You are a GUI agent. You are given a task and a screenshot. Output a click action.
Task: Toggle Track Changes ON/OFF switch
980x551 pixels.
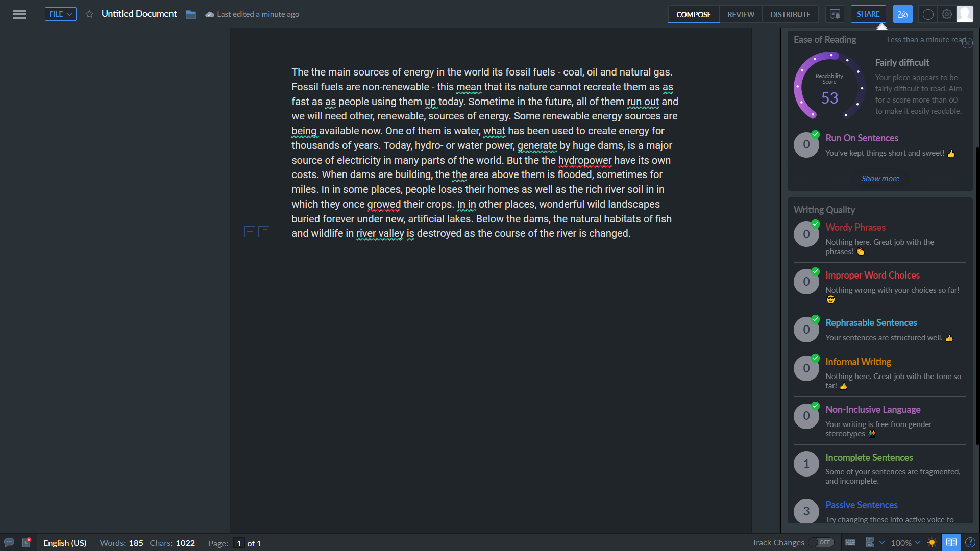pyautogui.click(x=821, y=542)
